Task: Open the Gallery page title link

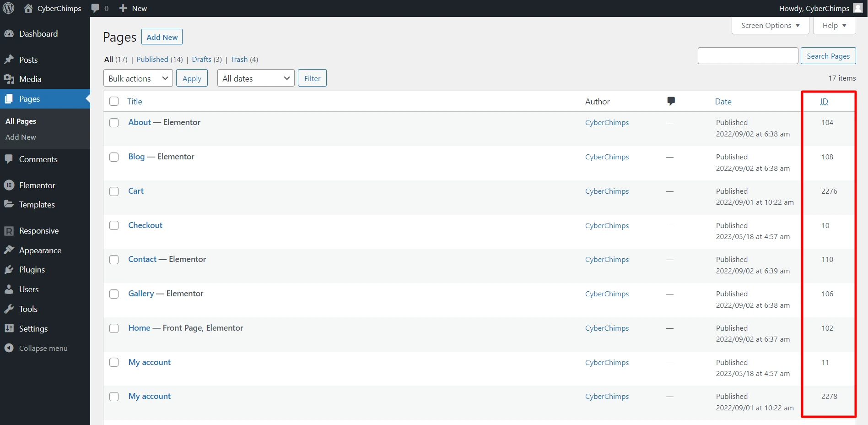Action: pyautogui.click(x=141, y=294)
